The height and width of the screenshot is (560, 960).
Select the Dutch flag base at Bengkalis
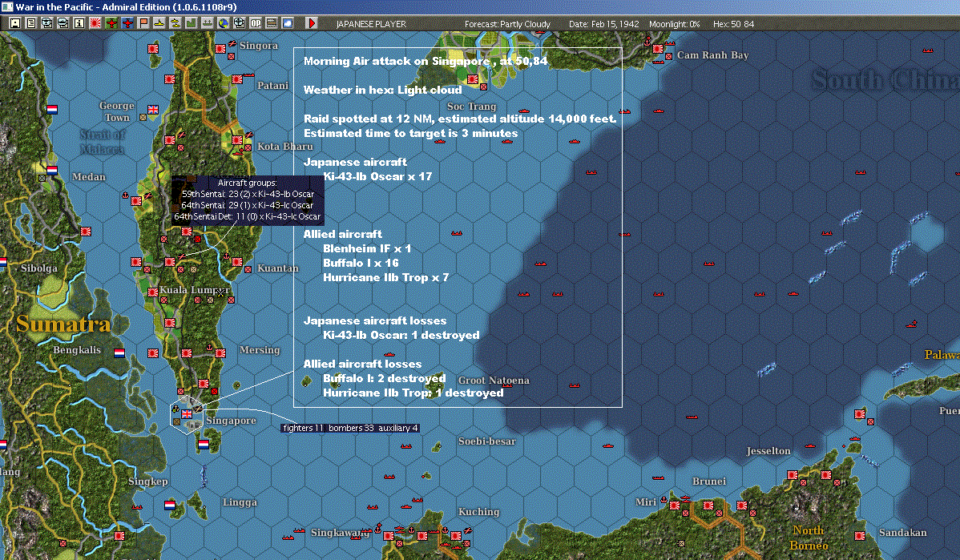click(119, 353)
